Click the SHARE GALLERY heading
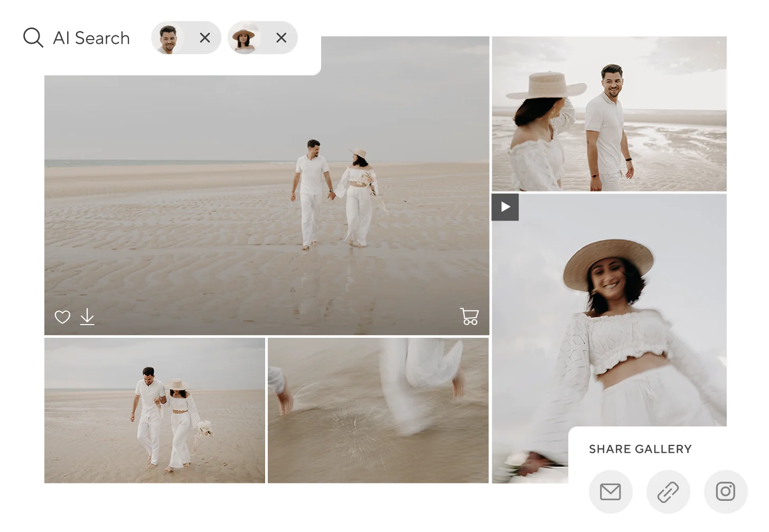This screenshot has width=769, height=532. pyautogui.click(x=640, y=449)
